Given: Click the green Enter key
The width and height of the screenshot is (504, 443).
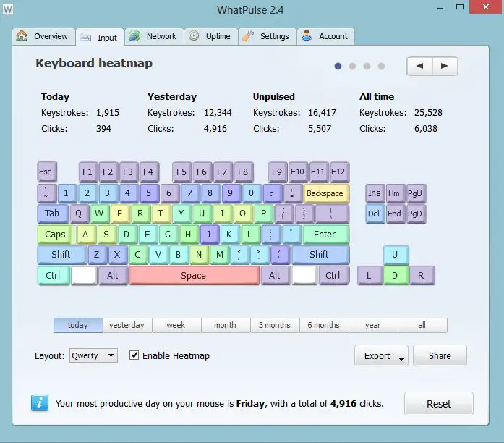Looking at the screenshot, I should click(x=326, y=235).
